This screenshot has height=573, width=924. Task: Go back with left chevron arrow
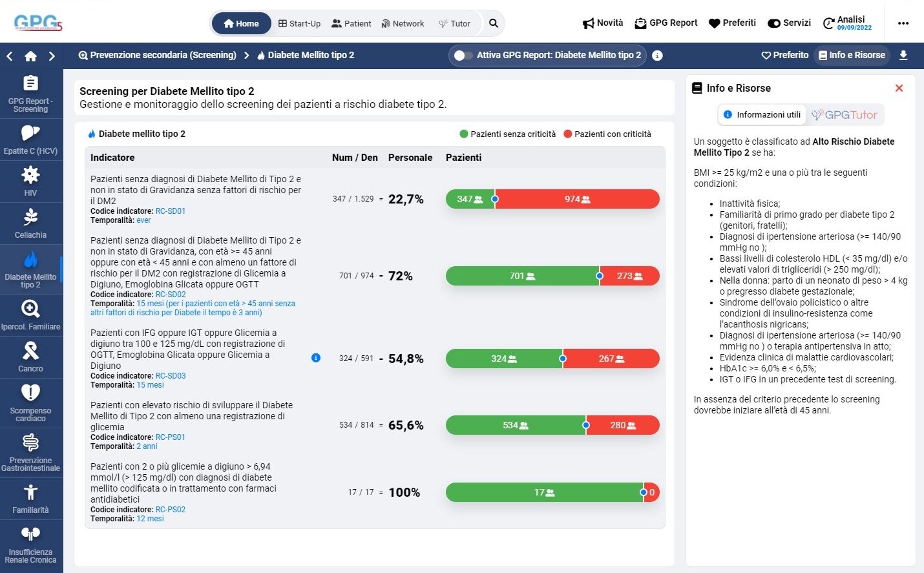(x=10, y=56)
